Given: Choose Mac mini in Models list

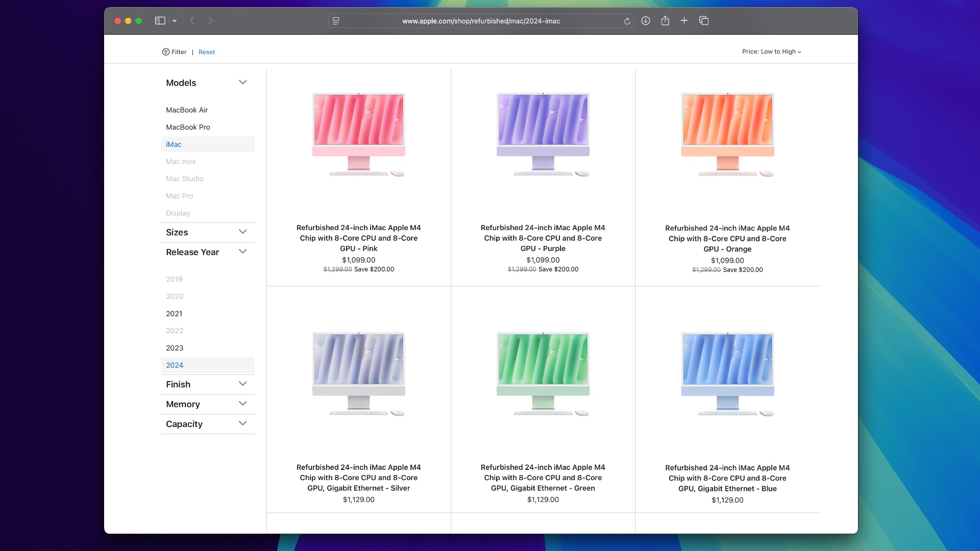Looking at the screenshot, I should coord(181,162).
